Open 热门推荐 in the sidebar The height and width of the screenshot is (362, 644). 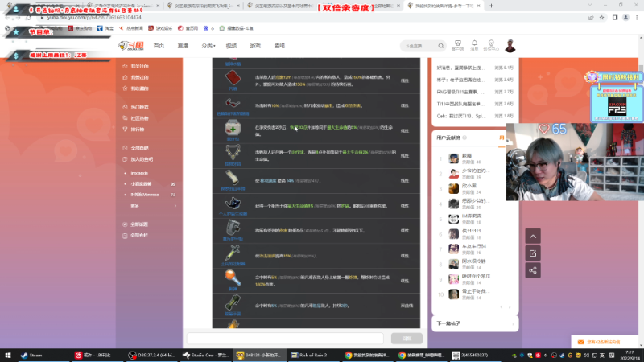[139, 107]
